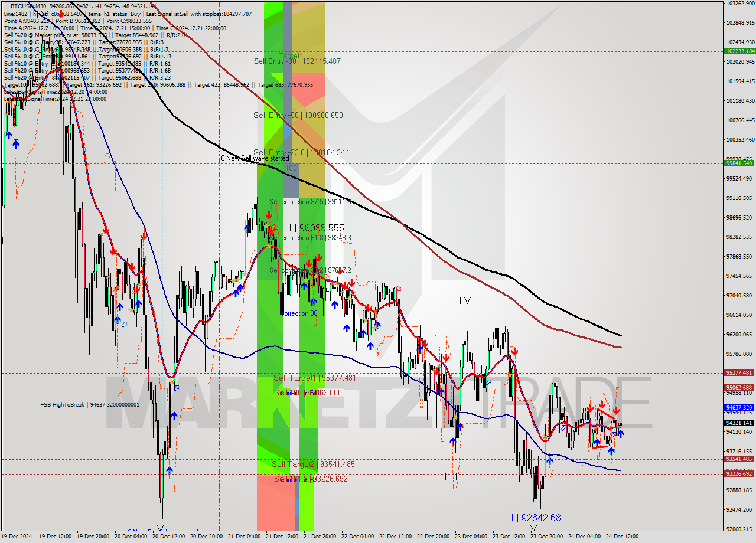Click the 92060.215 price axis label

pyautogui.click(x=739, y=529)
